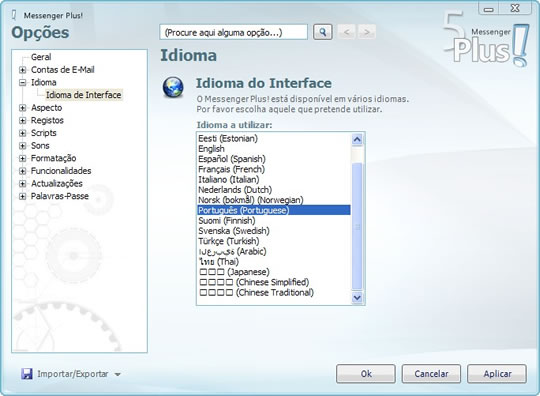
Task: Click the language list scroll down arrow
Action: coord(357,297)
